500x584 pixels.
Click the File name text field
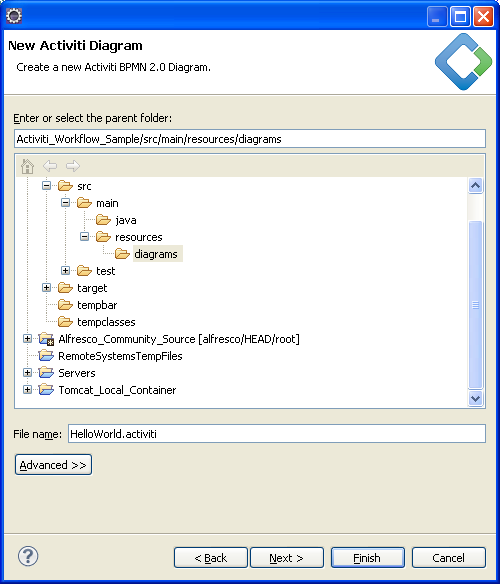coord(277,434)
